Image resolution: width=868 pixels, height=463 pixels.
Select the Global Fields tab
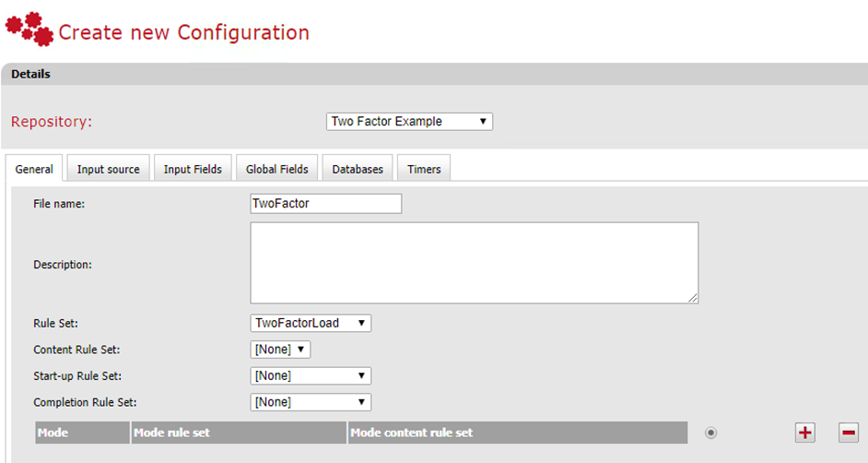click(x=277, y=170)
